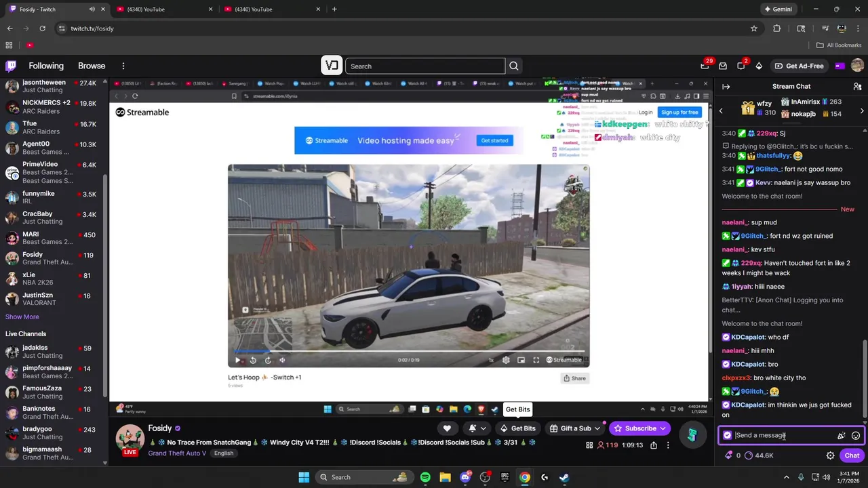Click the Twitch search magnifier button
The width and height of the screenshot is (868, 488).
click(x=513, y=66)
